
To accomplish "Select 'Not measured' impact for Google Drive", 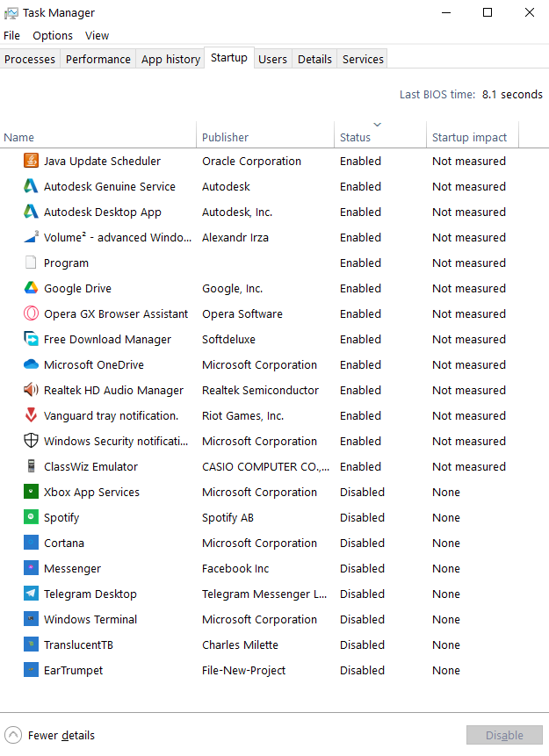I will pyautogui.click(x=469, y=288).
